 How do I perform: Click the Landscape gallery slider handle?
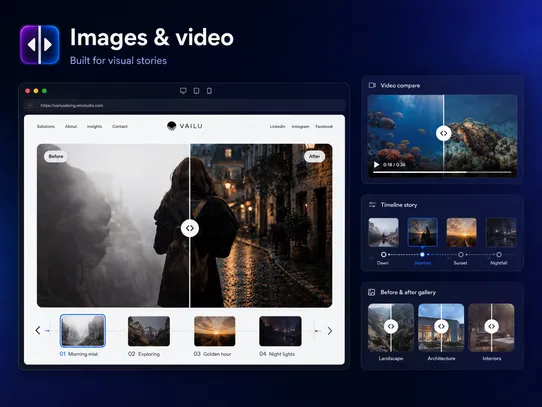point(391,326)
